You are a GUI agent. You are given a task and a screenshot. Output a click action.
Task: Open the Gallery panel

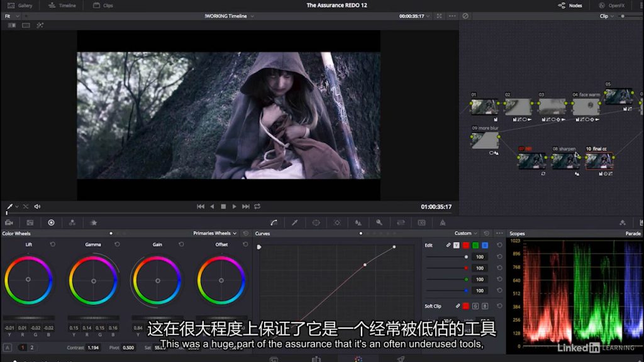(x=19, y=5)
